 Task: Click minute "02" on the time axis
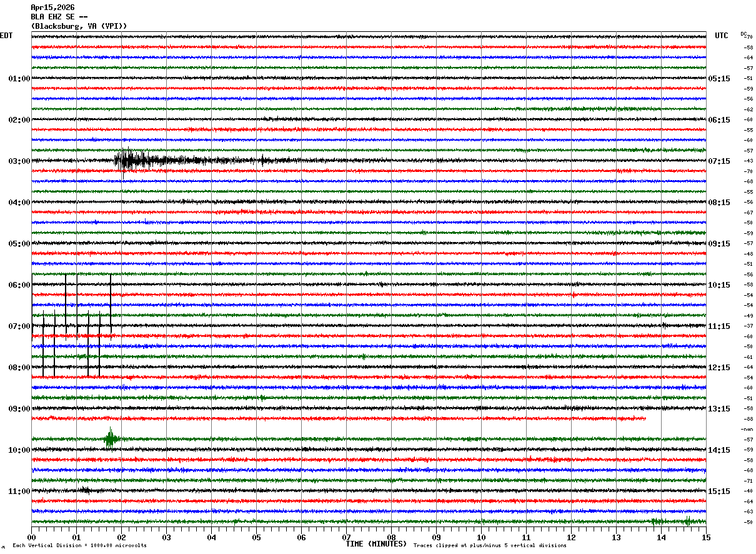click(121, 537)
